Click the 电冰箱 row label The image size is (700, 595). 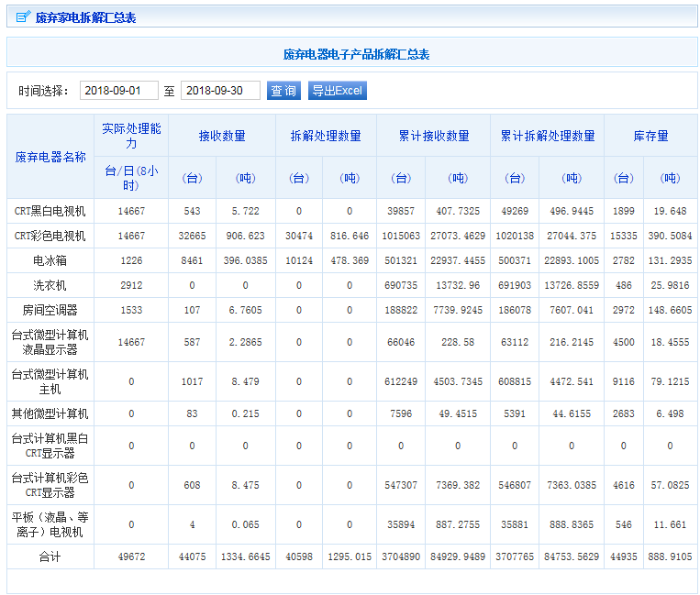[50, 260]
